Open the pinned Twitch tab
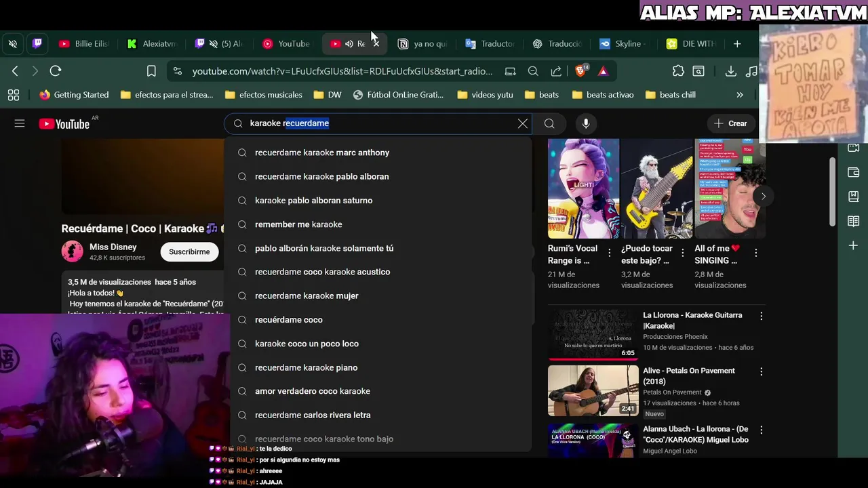Viewport: 868px width, 488px height. click(37, 43)
